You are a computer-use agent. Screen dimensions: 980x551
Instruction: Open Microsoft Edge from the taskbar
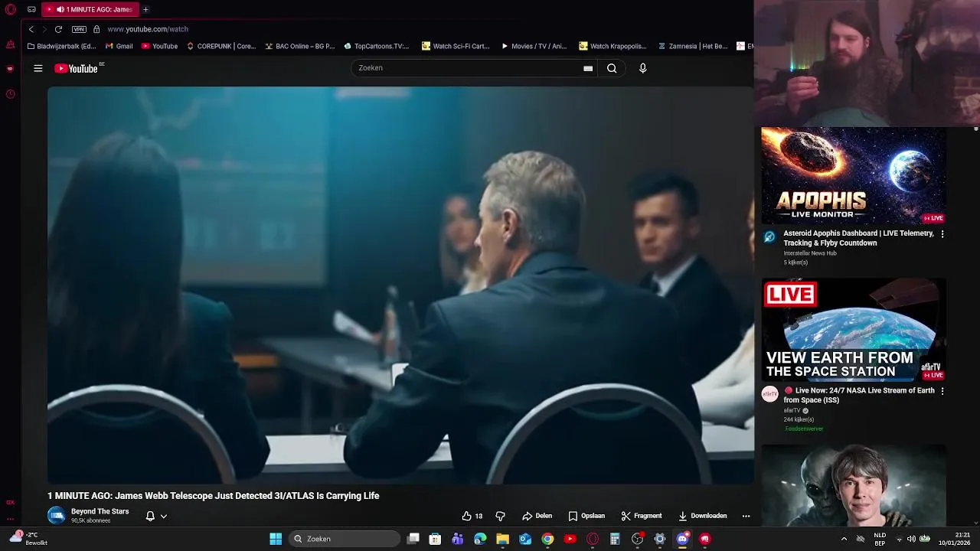pos(480,539)
